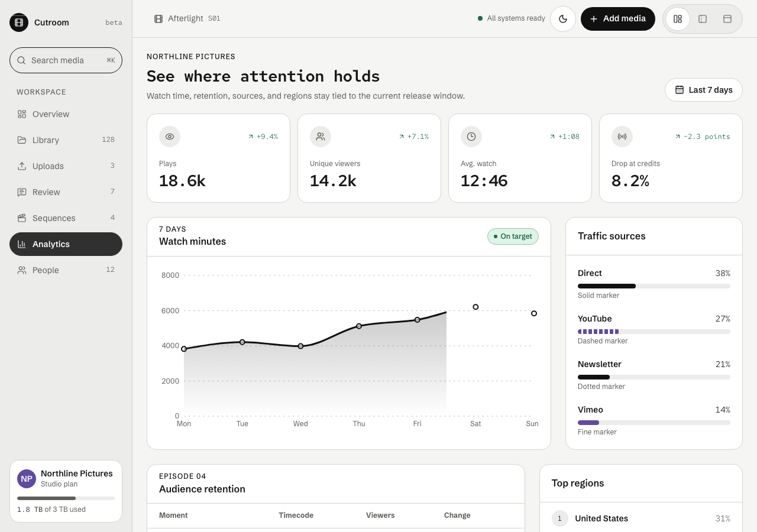The image size is (757, 532).
Task: Open the Library section
Action: point(66,140)
